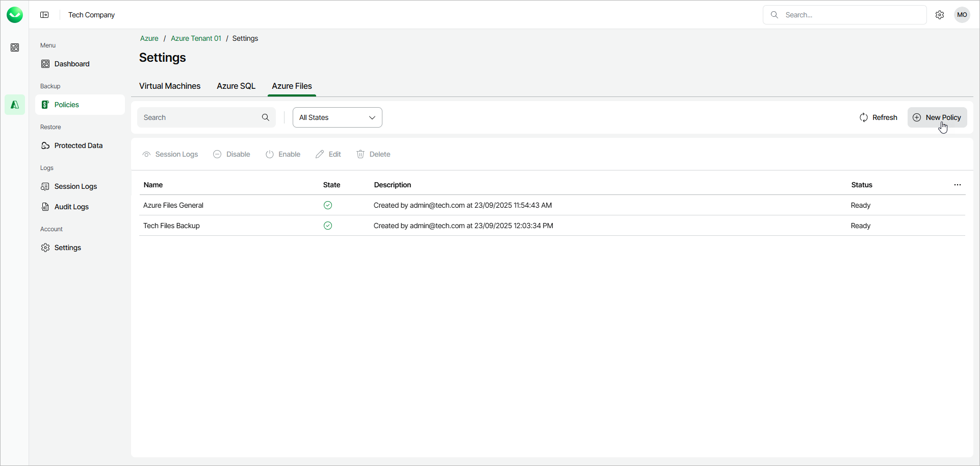Switch to the Azure SQL tab
This screenshot has width=980, height=466.
236,86
